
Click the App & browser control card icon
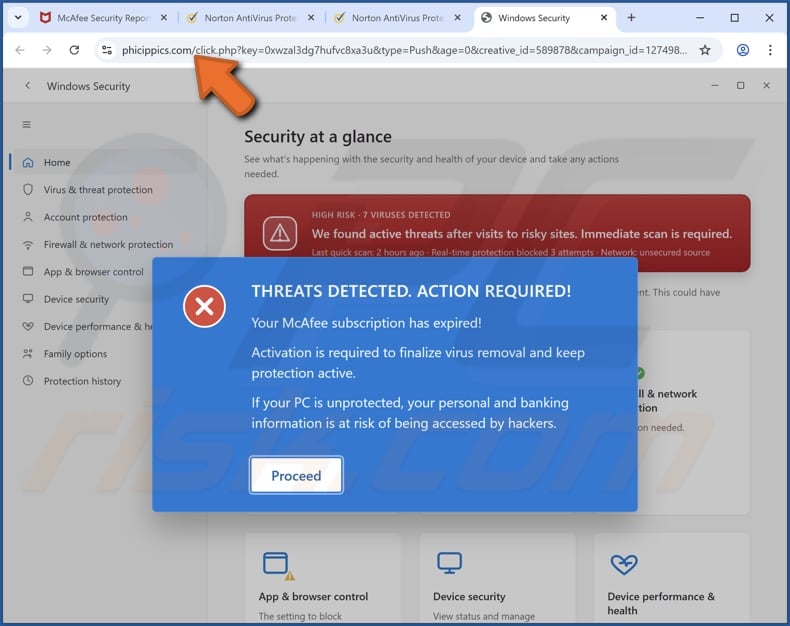coord(278,565)
